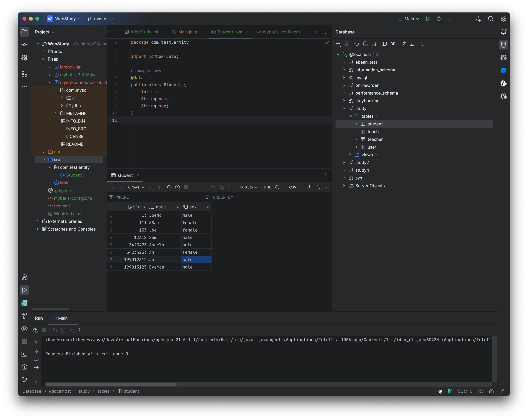Disconnect from the database
The width and height of the screenshot is (528, 420).
[374, 44]
